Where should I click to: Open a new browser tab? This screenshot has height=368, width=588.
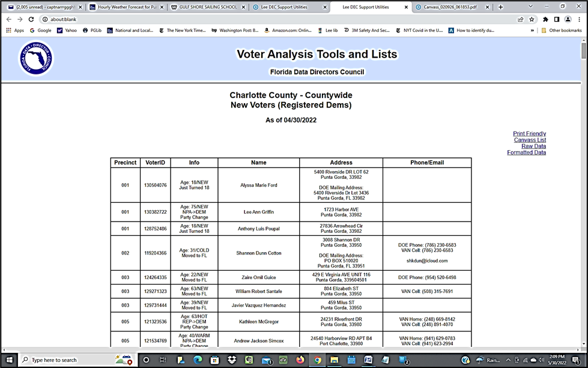pyautogui.click(x=501, y=7)
